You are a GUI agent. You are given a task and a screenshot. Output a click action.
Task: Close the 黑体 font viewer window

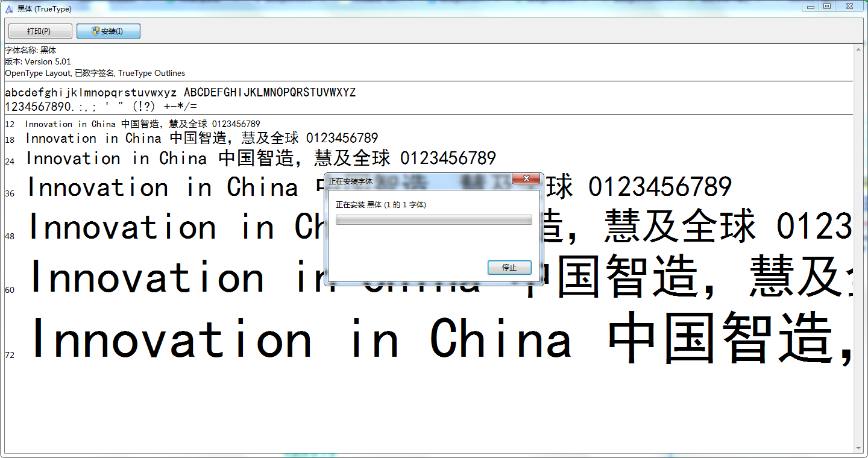coord(850,7)
